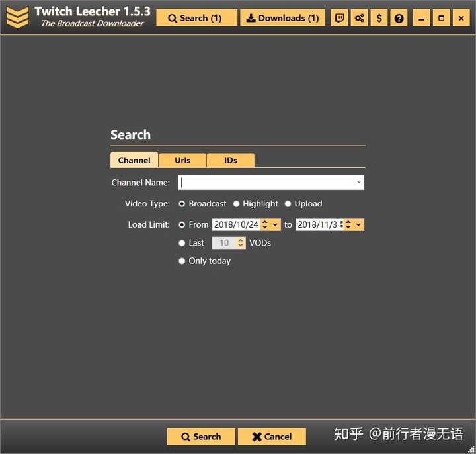Click the Last VODs number spinner
The width and height of the screenshot is (476, 454).
(x=241, y=243)
